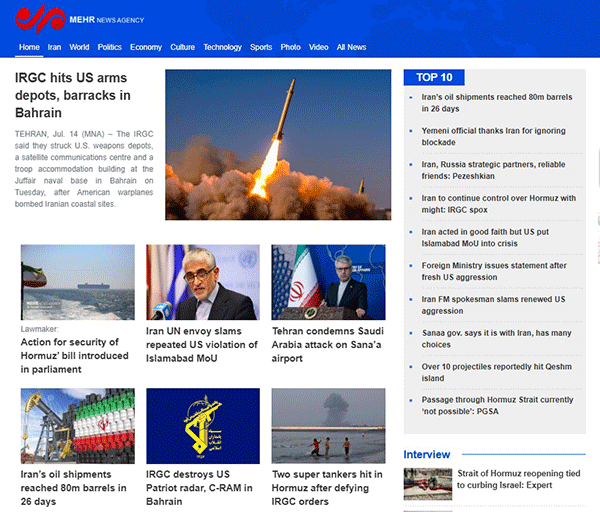Open 'Iran, Russia strategic partners, reliable friends: Pezeshkian'
The image size is (600, 512).
pos(493,170)
